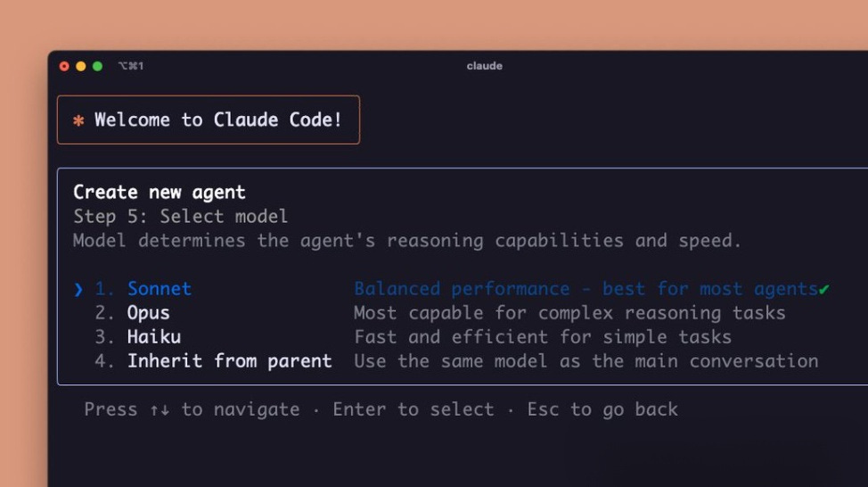Click the green maximize window button

pos(97,66)
